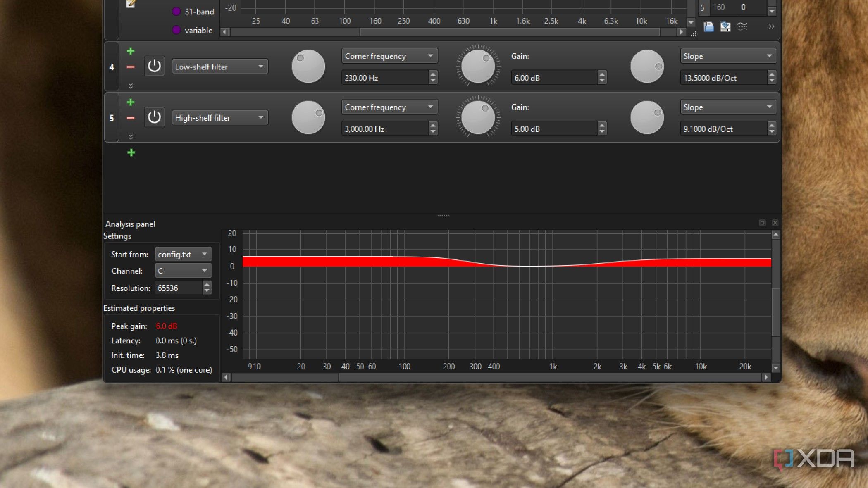Disable the High-shelf filter power toggle
868x488 pixels.
click(154, 117)
